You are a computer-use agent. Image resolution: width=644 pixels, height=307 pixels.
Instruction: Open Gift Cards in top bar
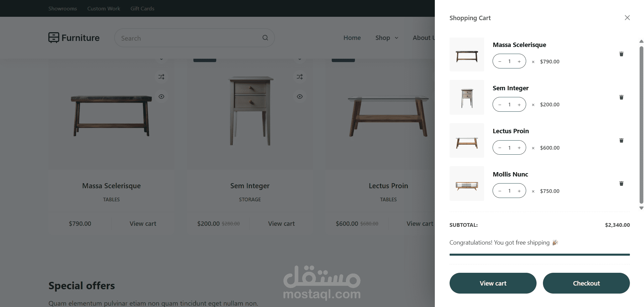[x=142, y=8]
